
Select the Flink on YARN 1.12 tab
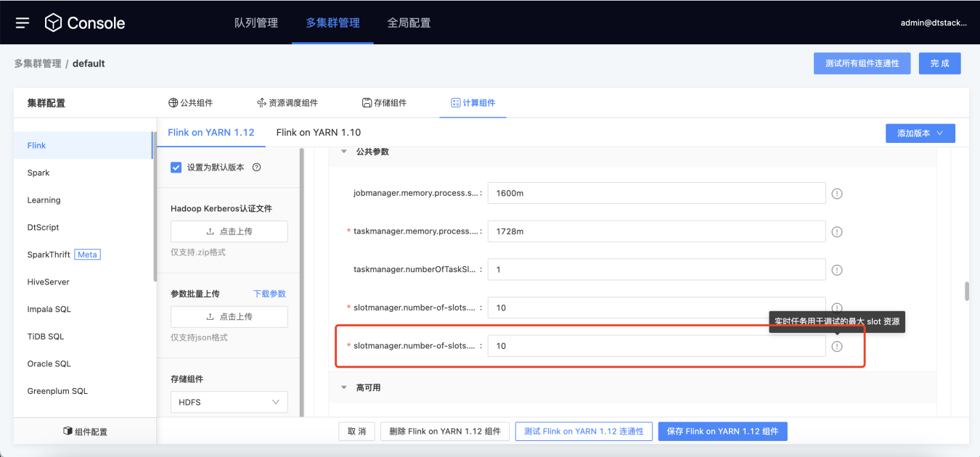click(211, 132)
